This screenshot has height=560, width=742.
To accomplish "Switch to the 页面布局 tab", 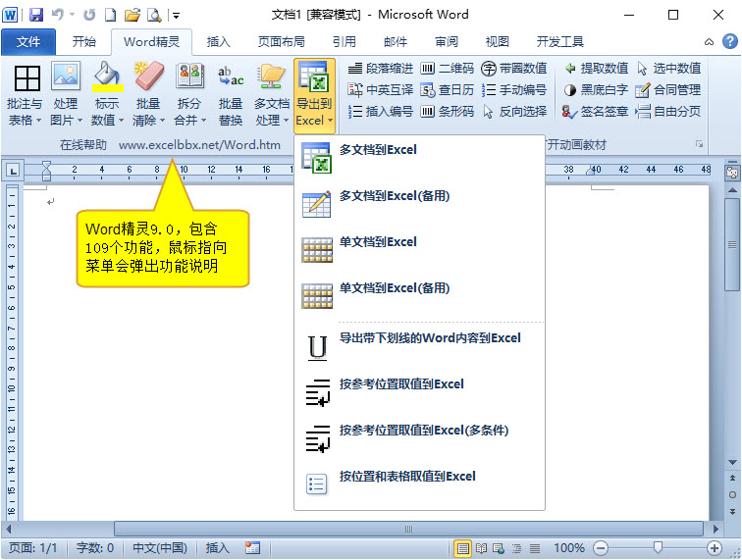I will (281, 42).
